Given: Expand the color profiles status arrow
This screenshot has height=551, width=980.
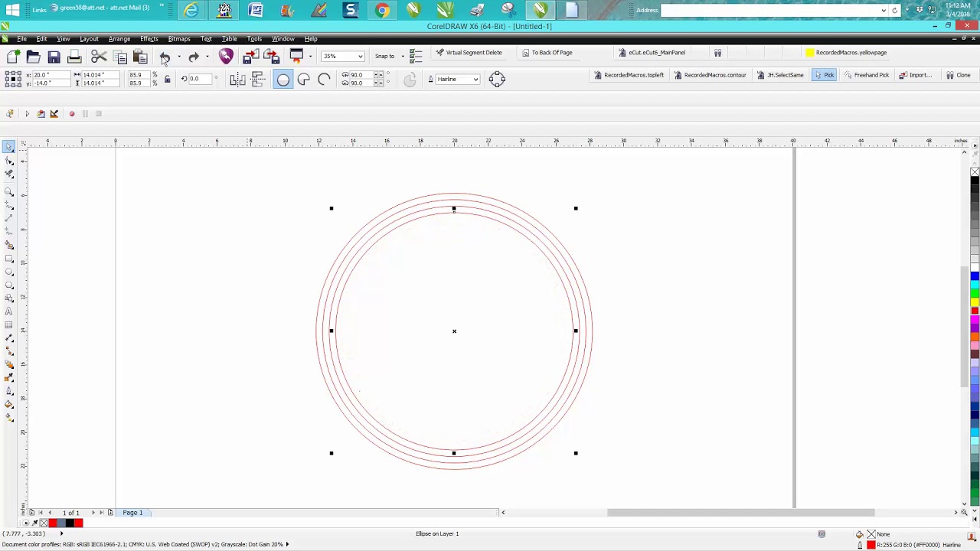Looking at the screenshot, I should pos(287,544).
